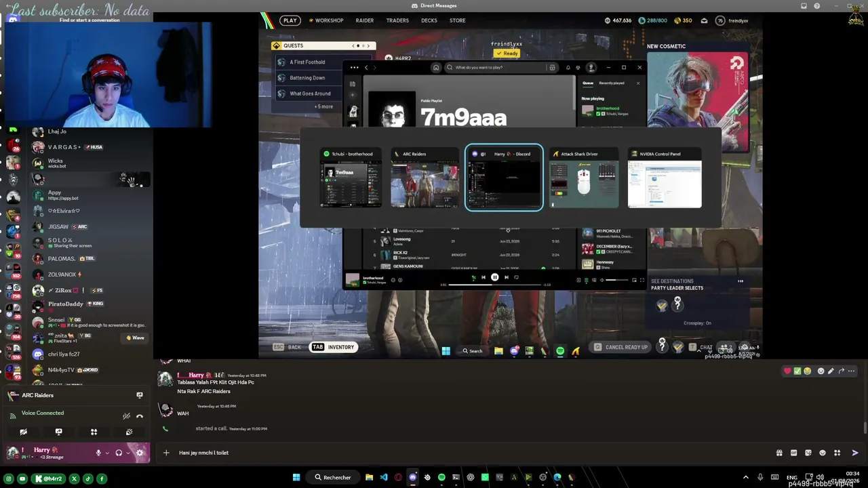Open the WORKSHOP tab in ARC Raiders
This screenshot has height=488, width=868.
[326, 20]
